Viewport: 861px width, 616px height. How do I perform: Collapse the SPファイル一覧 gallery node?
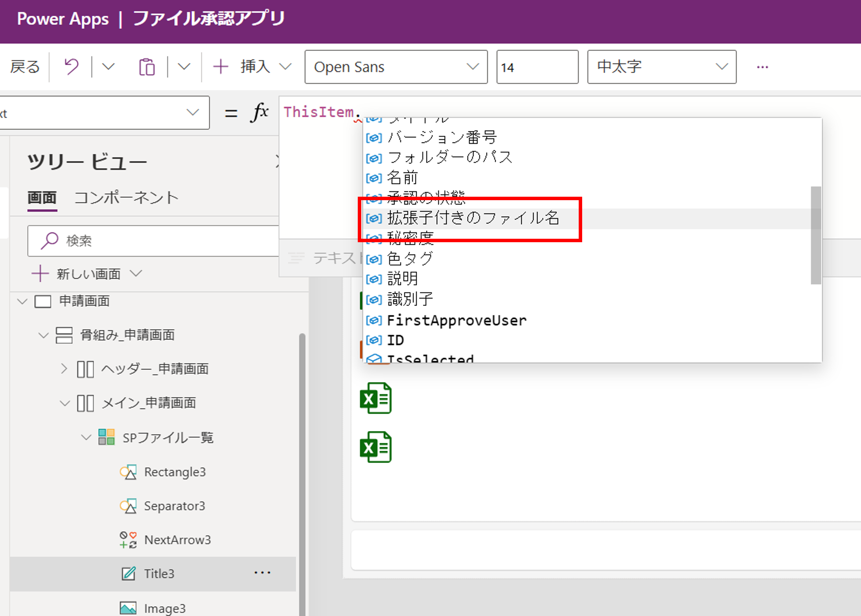pyautogui.click(x=86, y=437)
